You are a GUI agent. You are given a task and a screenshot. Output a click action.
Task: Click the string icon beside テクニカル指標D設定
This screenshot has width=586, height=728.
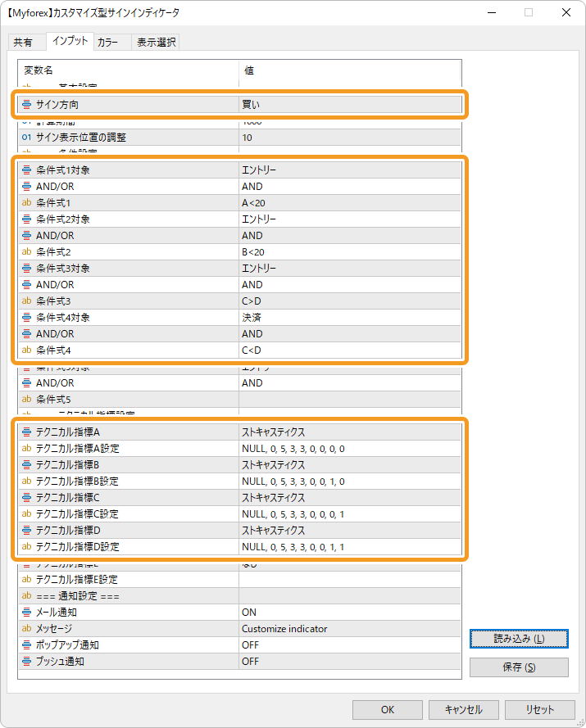[x=27, y=547]
